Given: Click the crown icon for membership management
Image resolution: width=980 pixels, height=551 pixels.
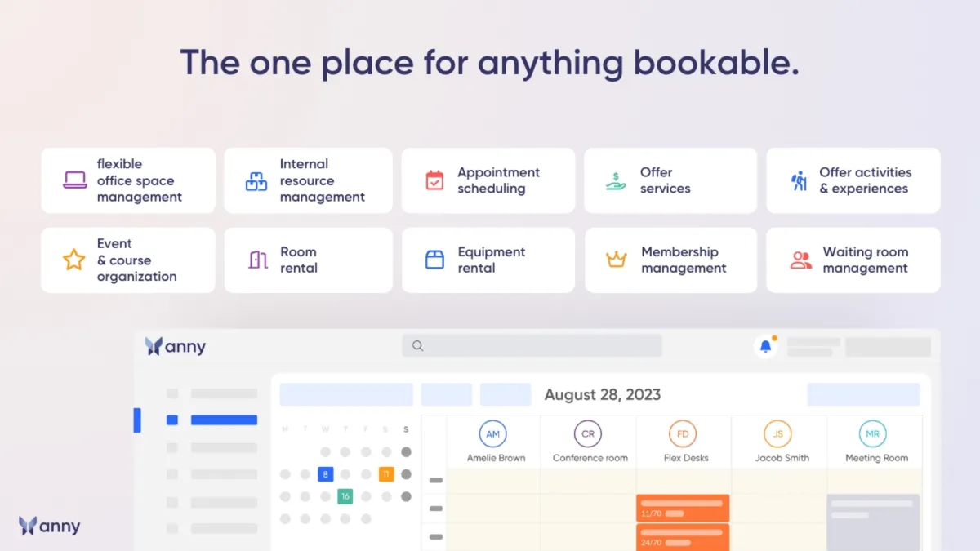Looking at the screenshot, I should tap(616, 260).
